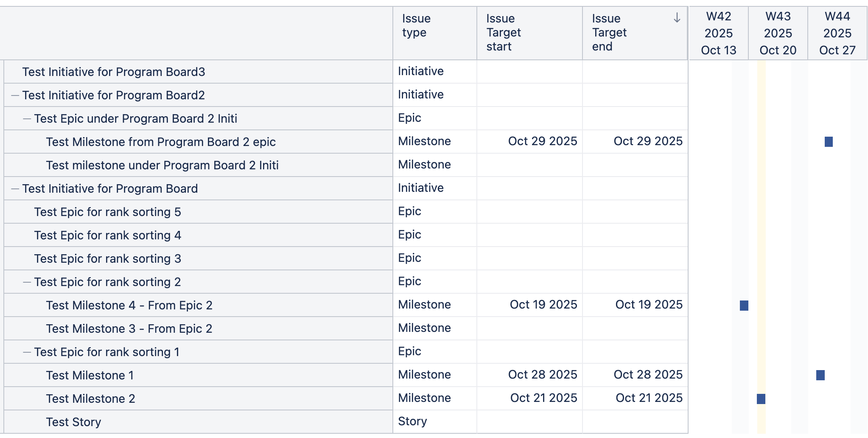This screenshot has height=438, width=868.
Task: Open Test Initiative for Program Board3 row
Action: point(114,72)
